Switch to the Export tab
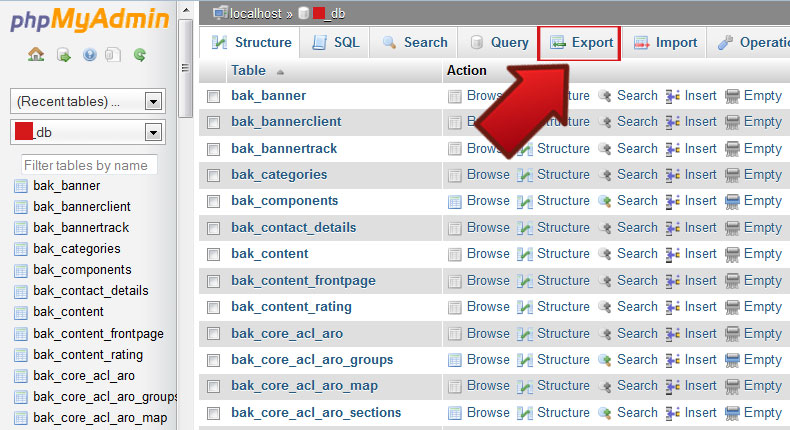The width and height of the screenshot is (790, 430). (580, 43)
